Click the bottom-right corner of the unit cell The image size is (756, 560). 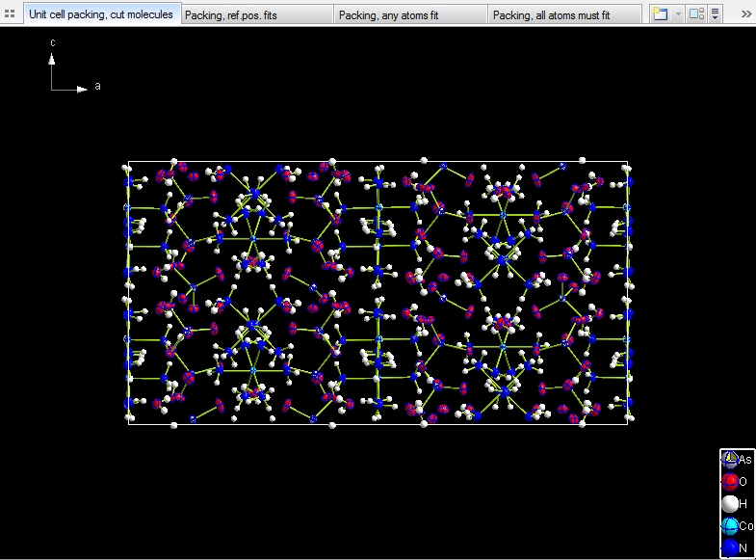point(627,422)
